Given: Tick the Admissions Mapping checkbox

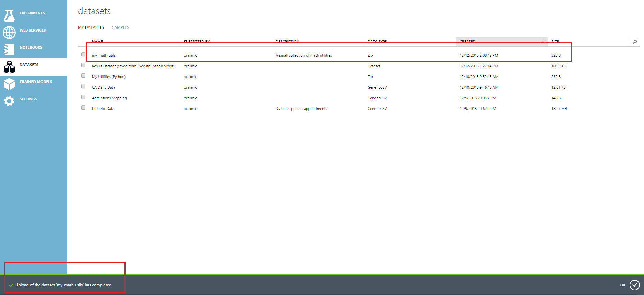Looking at the screenshot, I should tap(83, 97).
